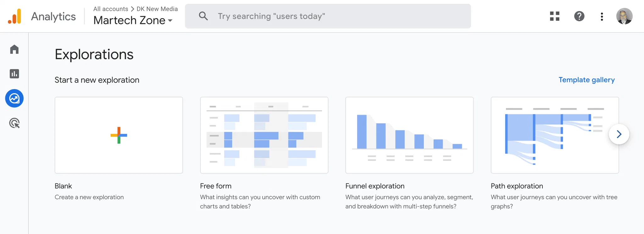Click the Analytics logo icon
This screenshot has height=234, width=644.
coord(14,16)
